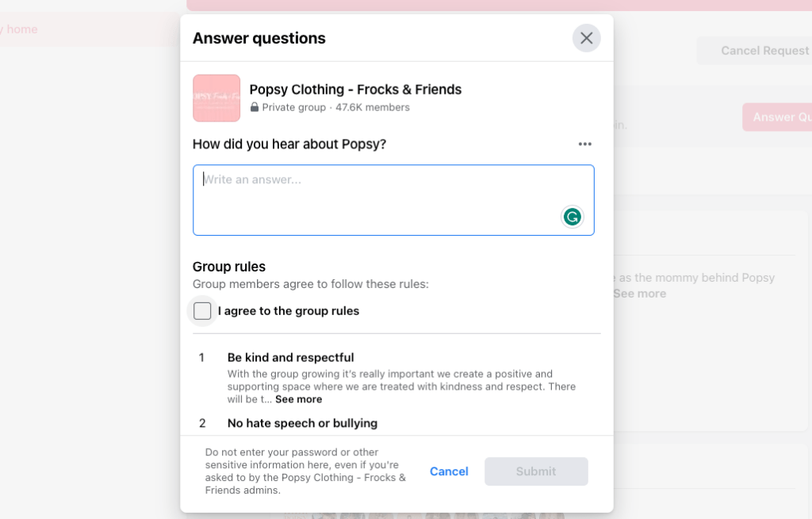Viewport: 812px width, 519px height.
Task: Open the Popsy Clothing group avatar
Action: point(216,98)
